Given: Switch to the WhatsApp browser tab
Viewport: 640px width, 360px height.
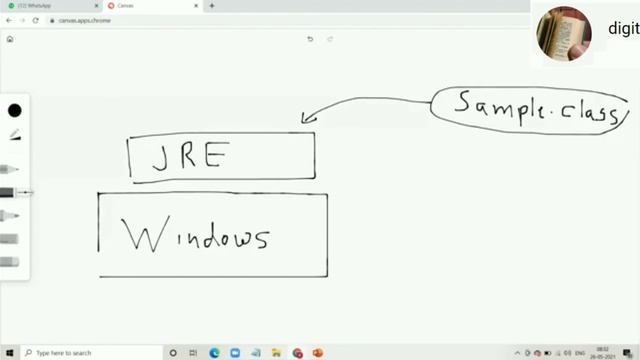Looking at the screenshot, I should click(51, 6).
